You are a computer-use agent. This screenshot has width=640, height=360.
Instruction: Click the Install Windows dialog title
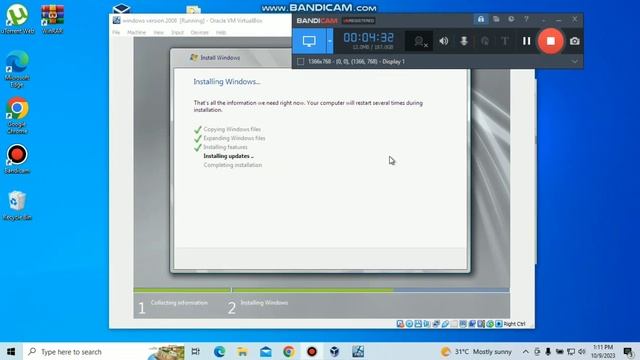(x=220, y=58)
